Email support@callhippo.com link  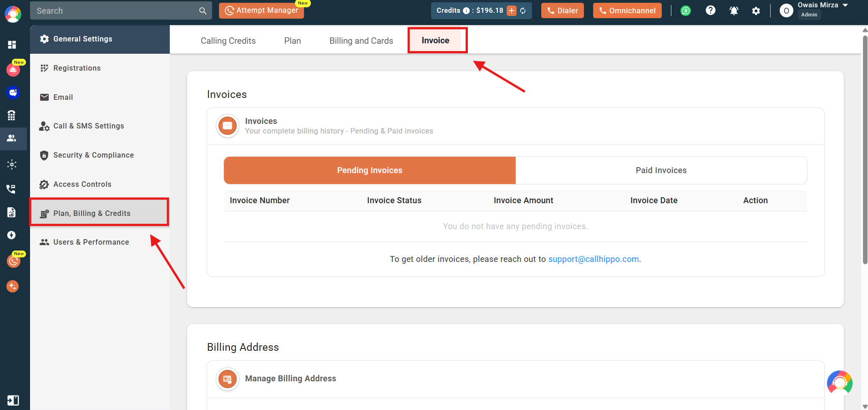point(594,259)
